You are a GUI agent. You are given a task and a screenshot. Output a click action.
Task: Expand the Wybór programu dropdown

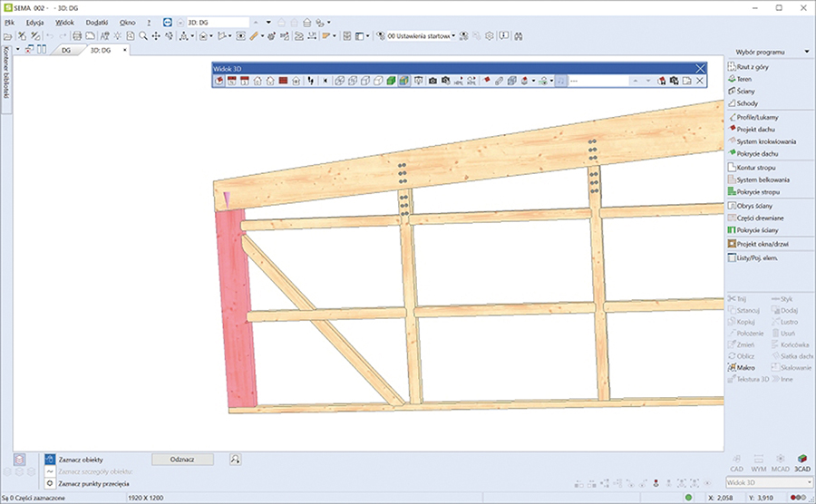[807, 53]
